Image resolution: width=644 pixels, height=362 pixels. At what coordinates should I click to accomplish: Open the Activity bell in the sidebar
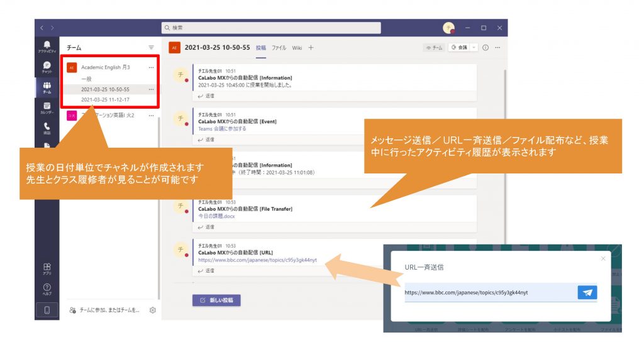[47, 47]
